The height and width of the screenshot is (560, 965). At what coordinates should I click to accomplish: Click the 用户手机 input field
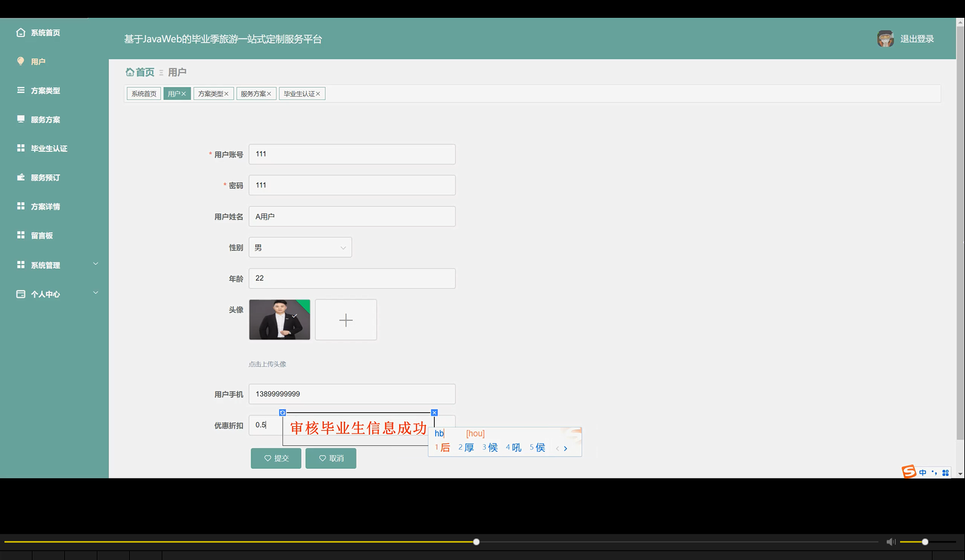(x=352, y=394)
